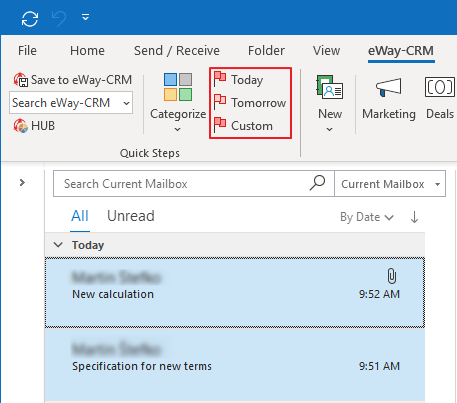Viewport: 457px width, 403px height.
Task: Expand the collapsed folder pane arrow
Action: tap(22, 183)
